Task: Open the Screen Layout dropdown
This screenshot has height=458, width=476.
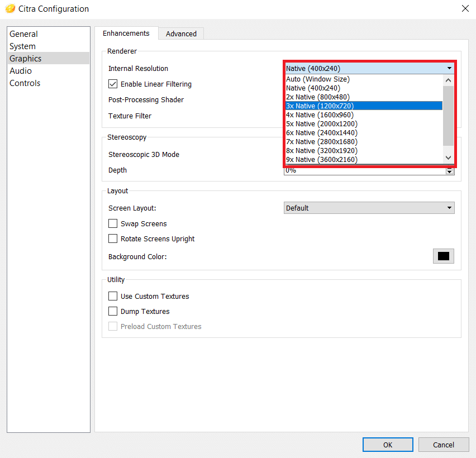Action: (369, 208)
